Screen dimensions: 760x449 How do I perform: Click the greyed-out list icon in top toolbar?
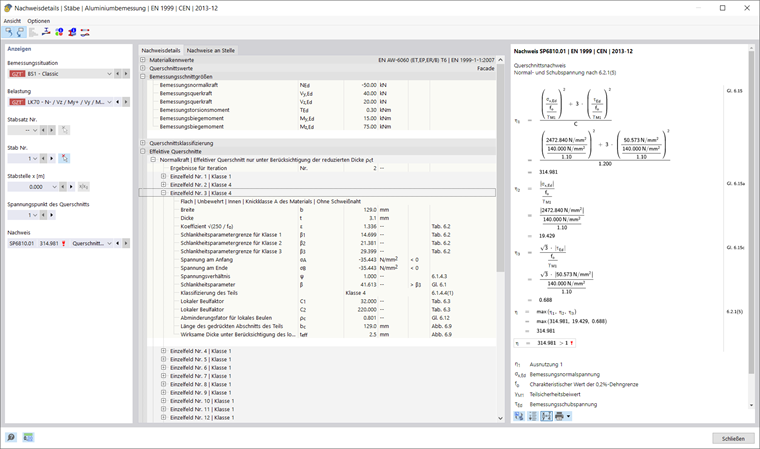point(33,32)
